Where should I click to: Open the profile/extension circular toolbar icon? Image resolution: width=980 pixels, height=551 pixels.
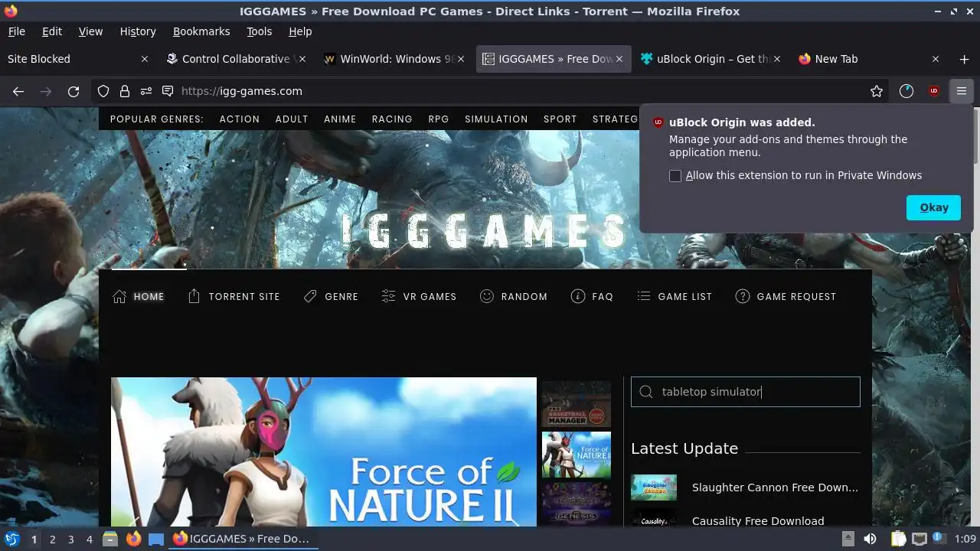pyautogui.click(x=906, y=91)
